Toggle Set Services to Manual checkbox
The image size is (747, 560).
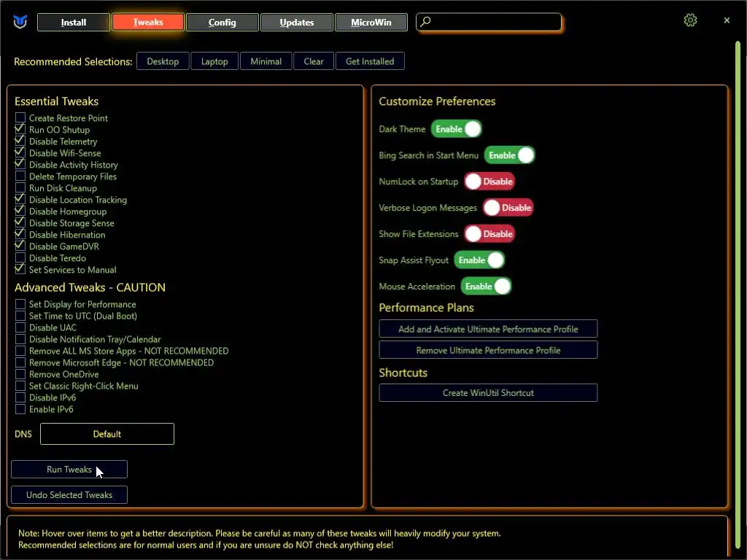coord(20,269)
